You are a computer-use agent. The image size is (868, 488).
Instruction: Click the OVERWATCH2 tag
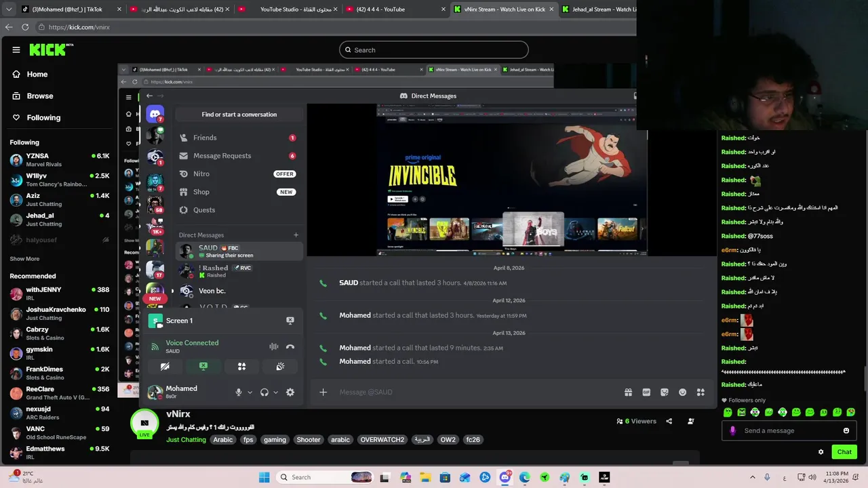[x=382, y=440]
